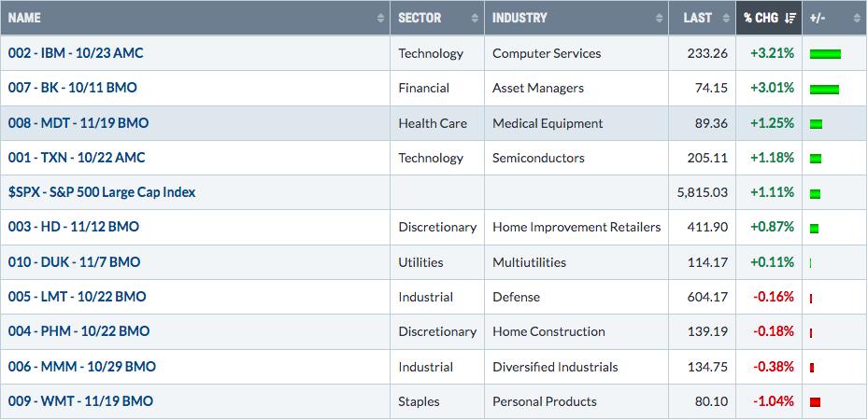868x420 pixels.
Task: Click IBM's green change bar
Action: [825, 53]
